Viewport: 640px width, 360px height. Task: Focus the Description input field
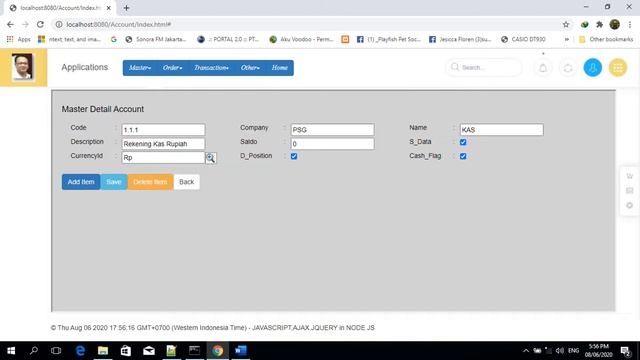click(x=163, y=144)
